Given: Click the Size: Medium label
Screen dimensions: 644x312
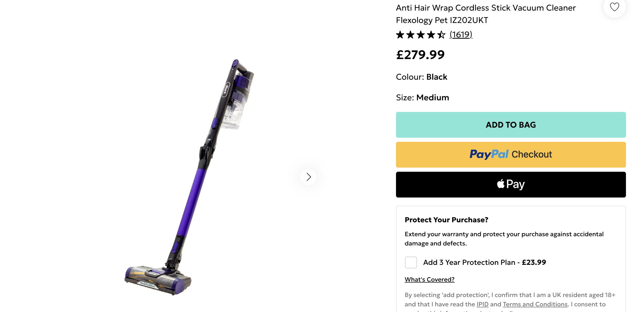Looking at the screenshot, I should [422, 98].
